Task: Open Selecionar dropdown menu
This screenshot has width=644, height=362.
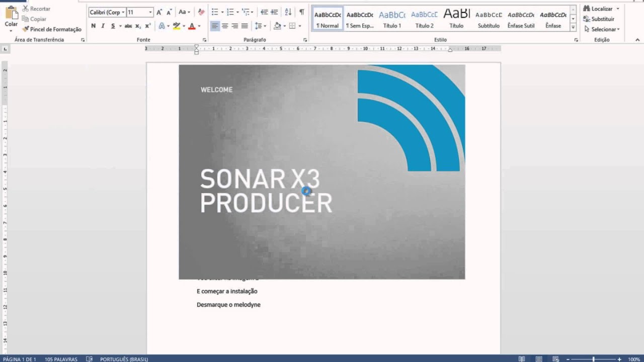Action: [x=602, y=29]
